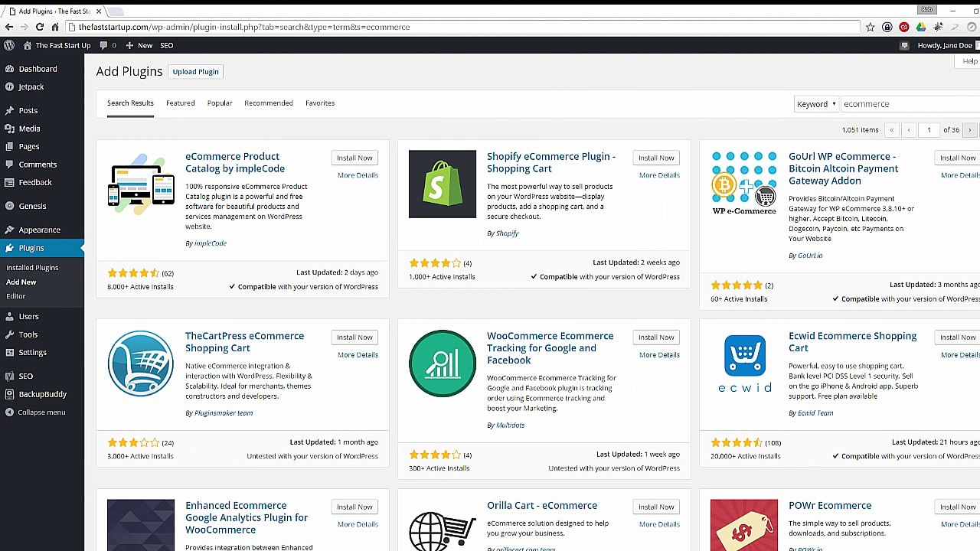
Task: Reload the page with the refresh icon
Action: (x=40, y=27)
